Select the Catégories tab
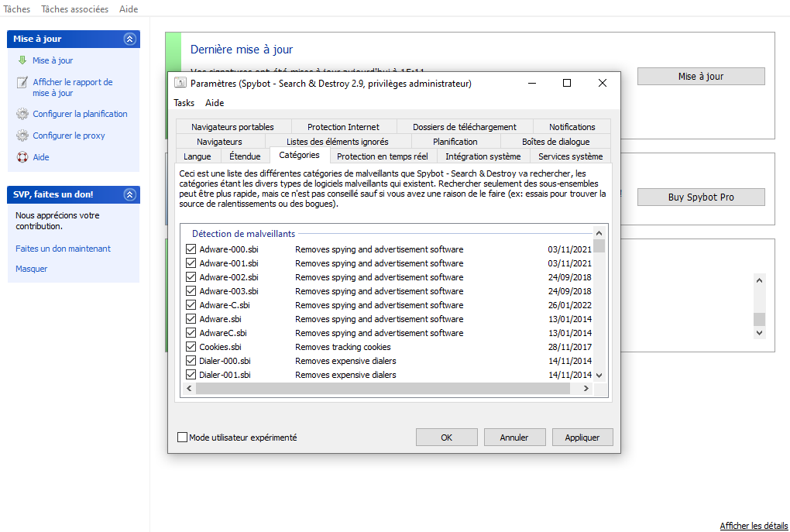790x532 pixels. (x=299, y=155)
